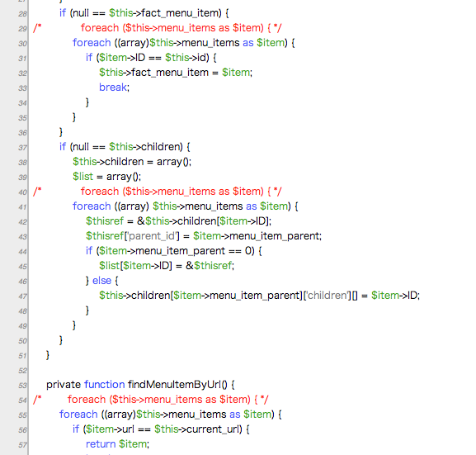
Task: Click the 'private' keyword on line 53
Action: tap(64, 385)
